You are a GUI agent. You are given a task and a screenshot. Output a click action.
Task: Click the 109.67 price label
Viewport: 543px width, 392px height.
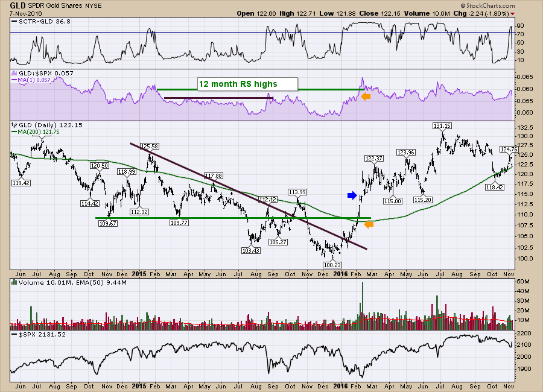tap(108, 224)
